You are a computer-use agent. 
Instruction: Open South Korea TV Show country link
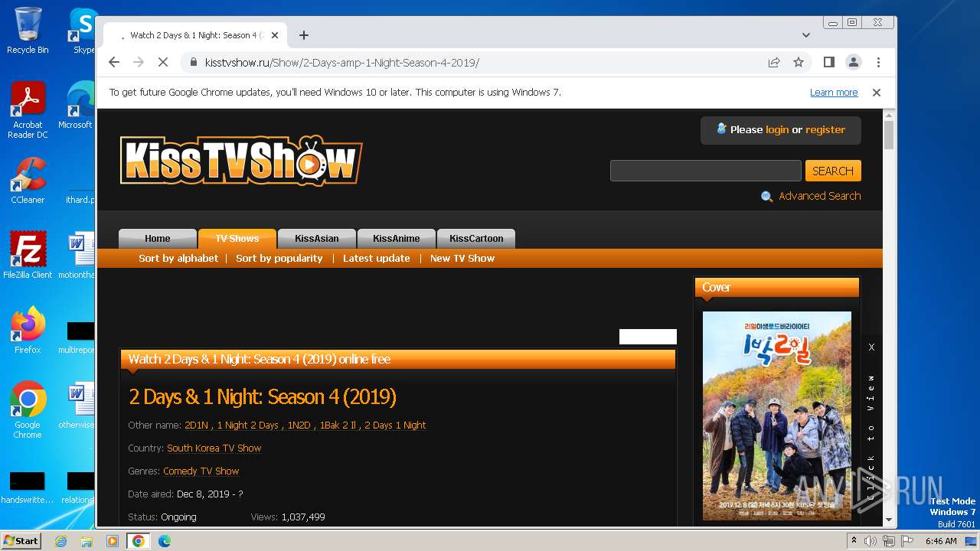(214, 448)
